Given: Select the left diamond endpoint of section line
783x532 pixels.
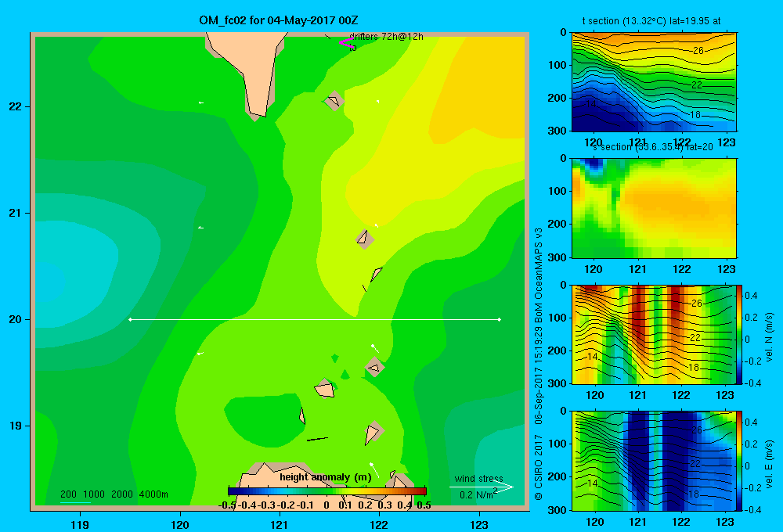Looking at the screenshot, I should click(x=130, y=319).
